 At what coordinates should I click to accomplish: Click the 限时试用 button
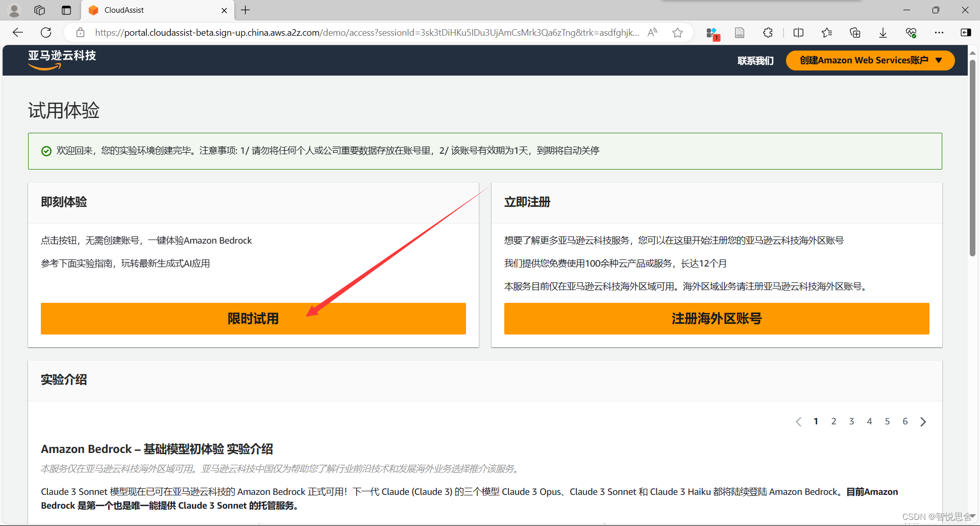coord(253,319)
